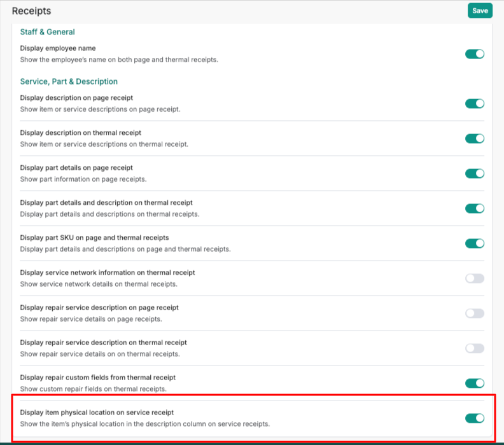The height and width of the screenshot is (445, 504).
Task: Disable Display part SKU on receipts toggle
Action: [x=475, y=243]
